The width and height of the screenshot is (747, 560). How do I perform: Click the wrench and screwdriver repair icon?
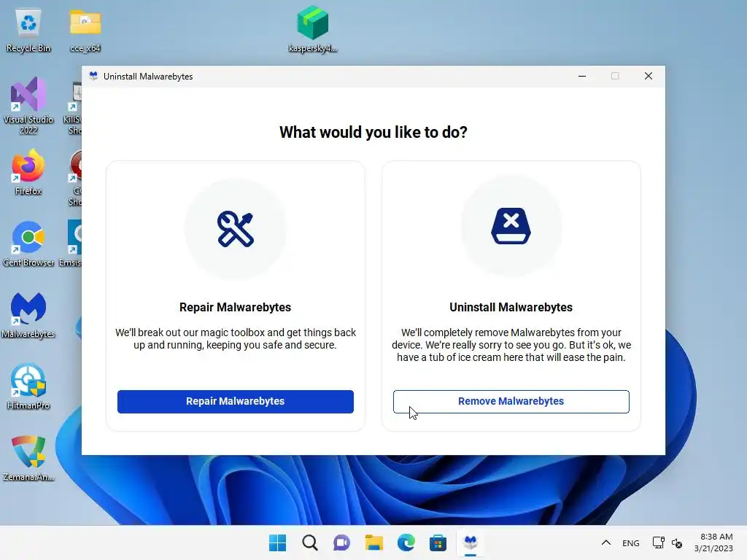236,229
